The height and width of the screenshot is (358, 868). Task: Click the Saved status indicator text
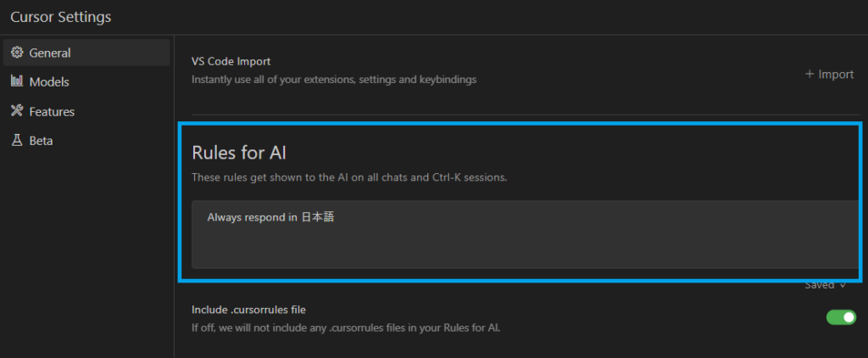[x=820, y=285]
